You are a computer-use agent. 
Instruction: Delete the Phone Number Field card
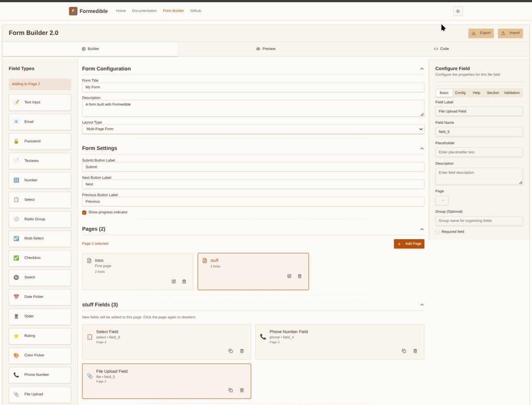[415, 351]
